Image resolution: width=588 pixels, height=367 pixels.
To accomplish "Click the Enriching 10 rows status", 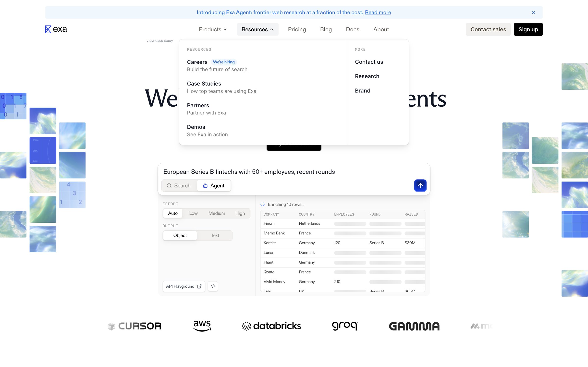I will 282,204.
